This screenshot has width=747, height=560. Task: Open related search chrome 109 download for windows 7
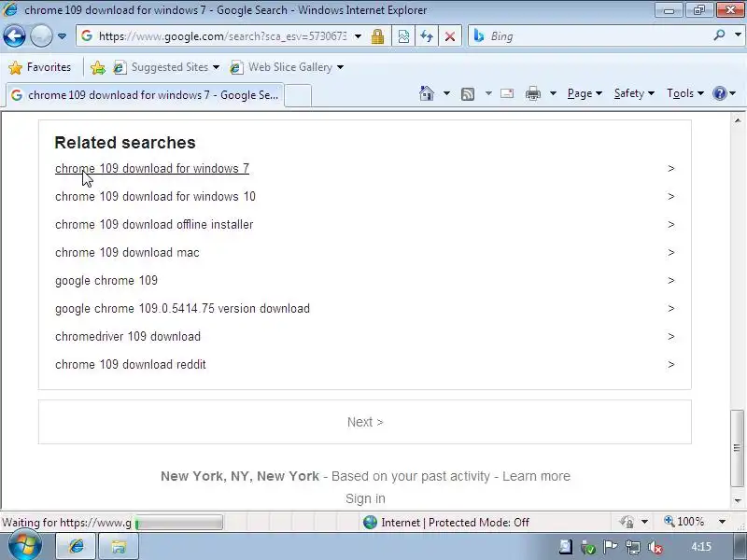[152, 169]
